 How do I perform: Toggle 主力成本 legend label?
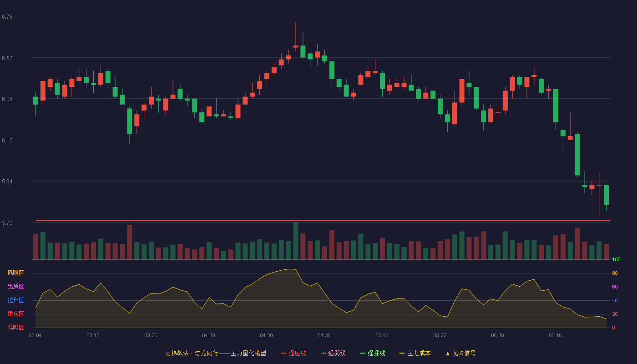pos(419,353)
